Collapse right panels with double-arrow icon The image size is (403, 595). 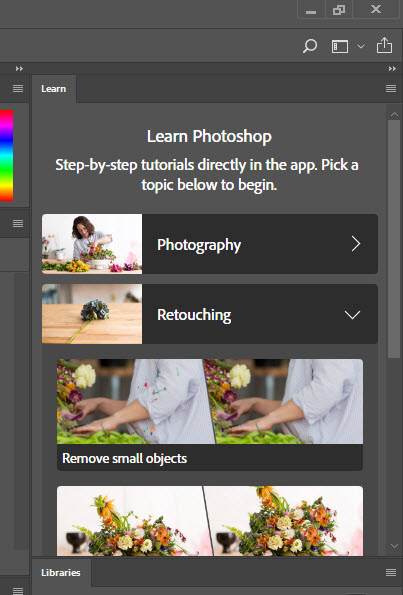pyautogui.click(x=392, y=69)
